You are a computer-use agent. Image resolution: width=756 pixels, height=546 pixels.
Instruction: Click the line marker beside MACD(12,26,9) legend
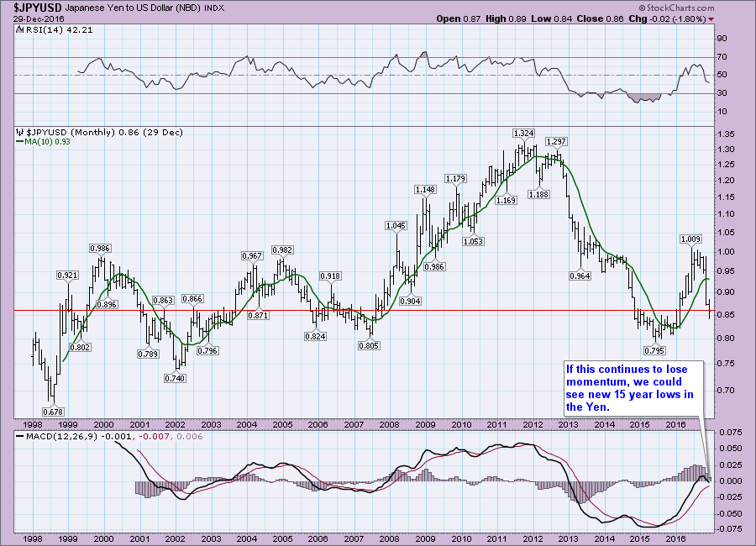point(21,437)
